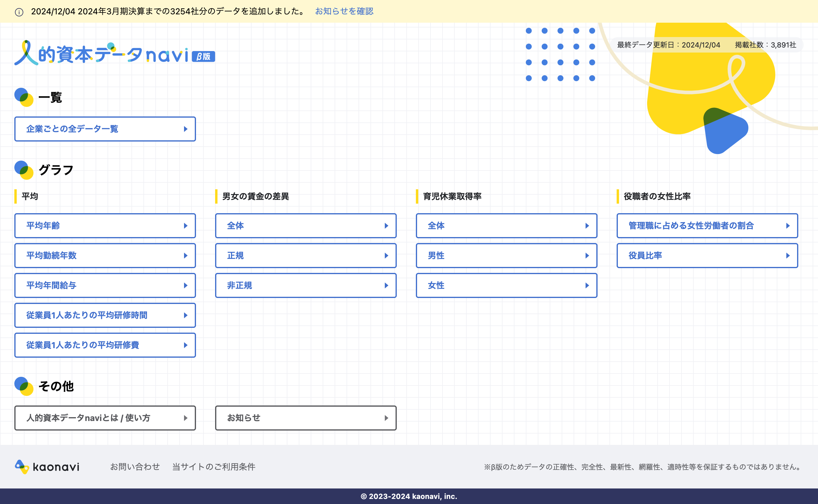Open 全体 under 育児休業取得率

pos(506,226)
